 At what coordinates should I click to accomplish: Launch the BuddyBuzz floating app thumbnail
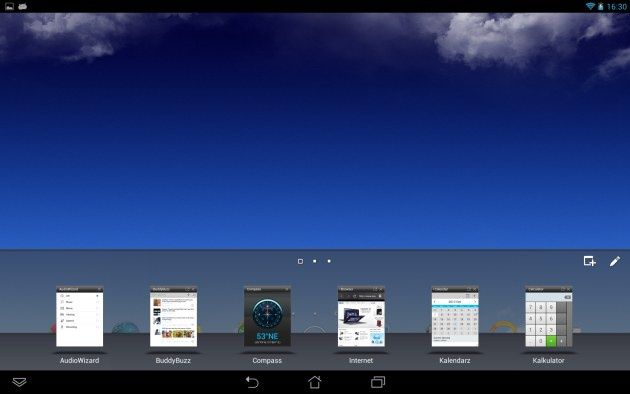(174, 316)
